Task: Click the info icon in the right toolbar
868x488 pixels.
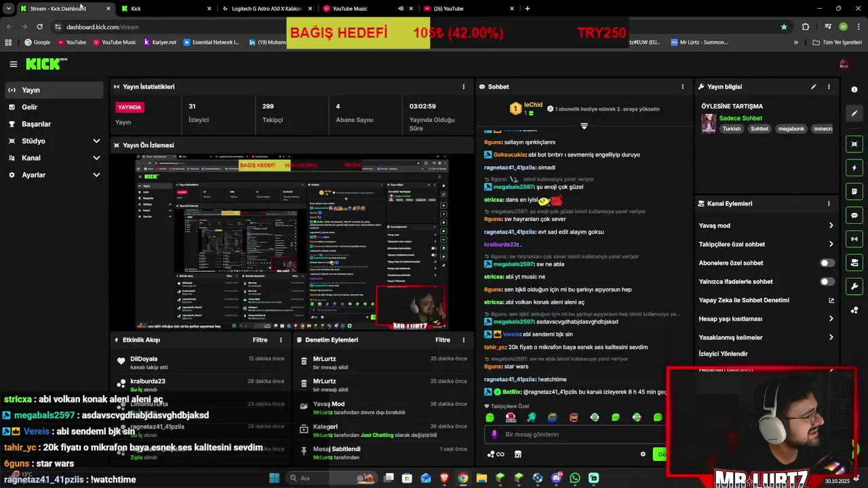Action: (x=854, y=89)
